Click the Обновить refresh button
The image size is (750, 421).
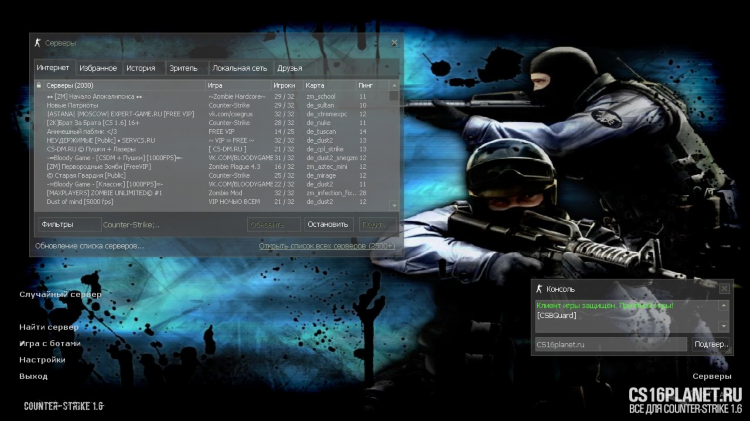[274, 224]
